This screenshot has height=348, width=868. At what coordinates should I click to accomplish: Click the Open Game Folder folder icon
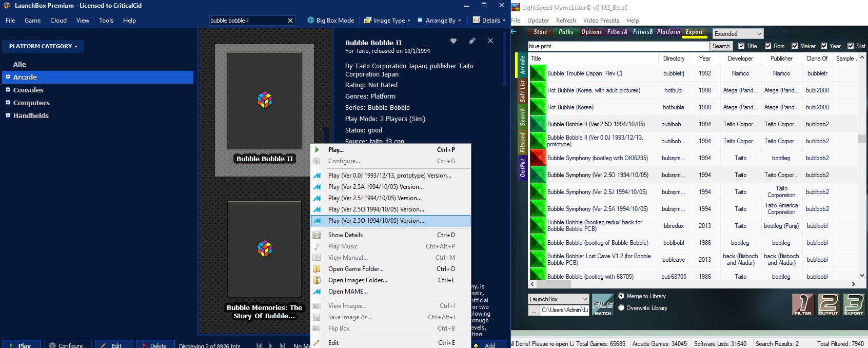(317, 269)
